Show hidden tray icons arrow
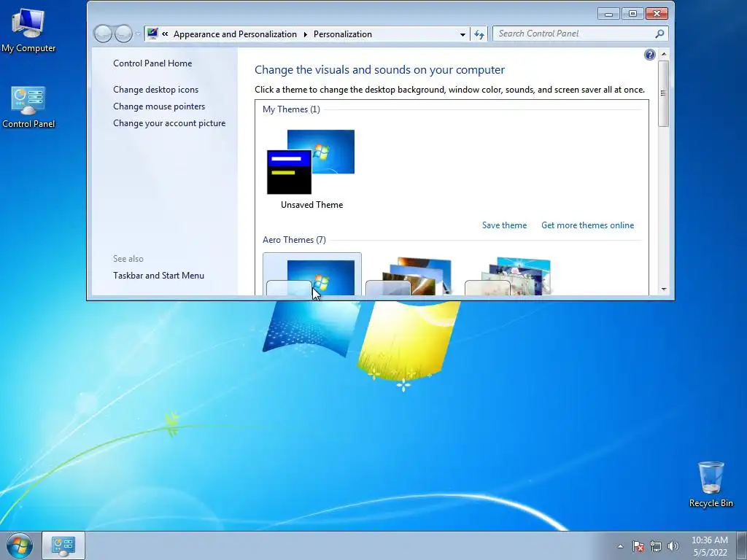Image resolution: width=747 pixels, height=560 pixels. pos(620,546)
